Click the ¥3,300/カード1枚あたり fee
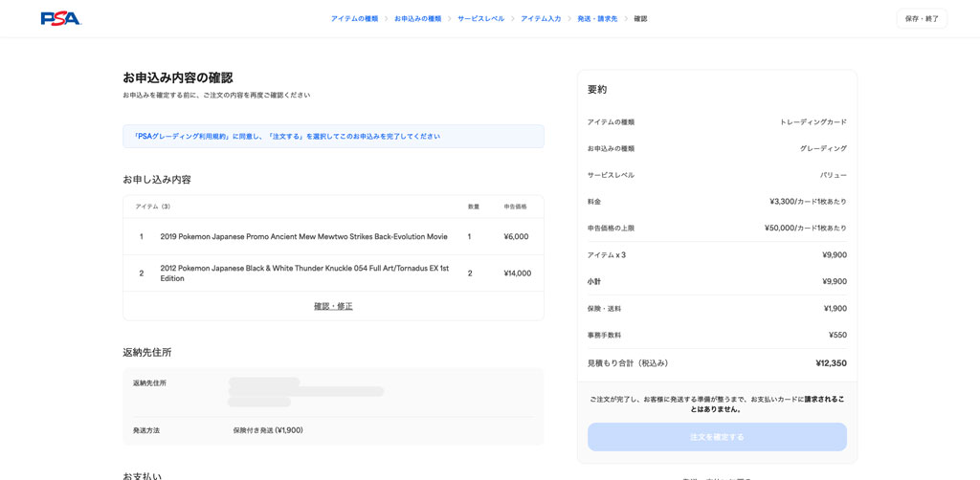Viewport: 980px width, 480px height. click(x=808, y=202)
